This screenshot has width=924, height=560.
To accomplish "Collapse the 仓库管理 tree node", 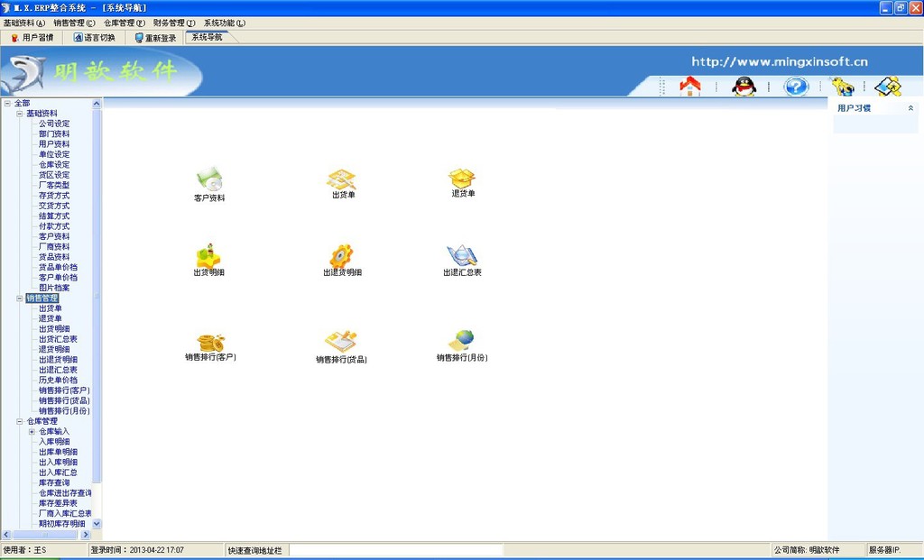I will (19, 421).
